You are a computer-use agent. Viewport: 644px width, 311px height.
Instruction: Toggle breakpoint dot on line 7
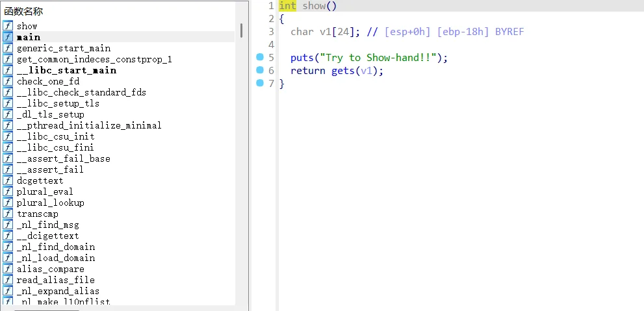click(261, 83)
